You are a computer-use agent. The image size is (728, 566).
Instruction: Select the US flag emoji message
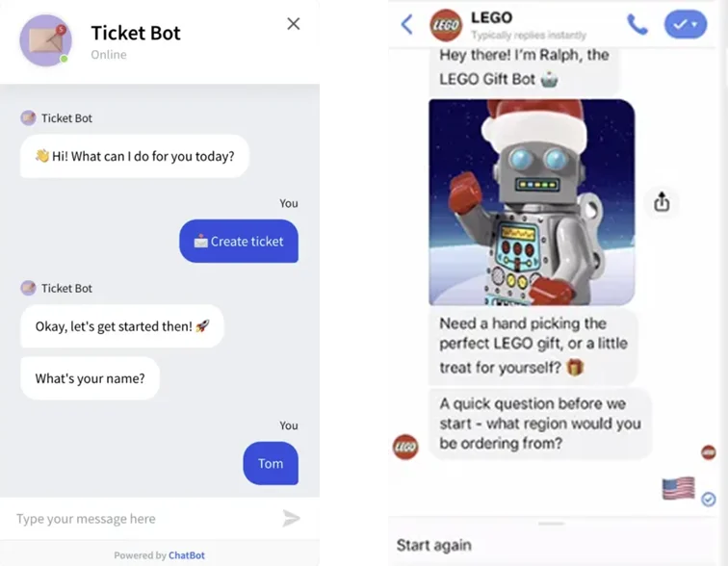pos(678,488)
